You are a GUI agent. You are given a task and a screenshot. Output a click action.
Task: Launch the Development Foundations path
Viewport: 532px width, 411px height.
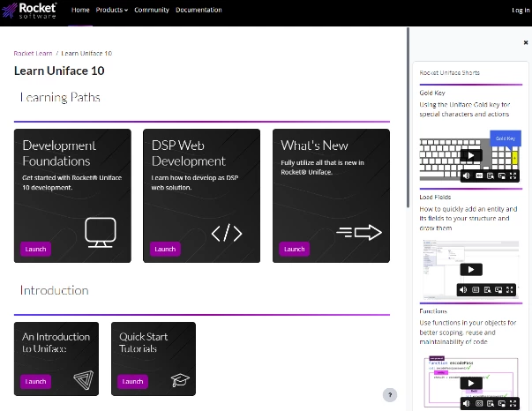35,249
